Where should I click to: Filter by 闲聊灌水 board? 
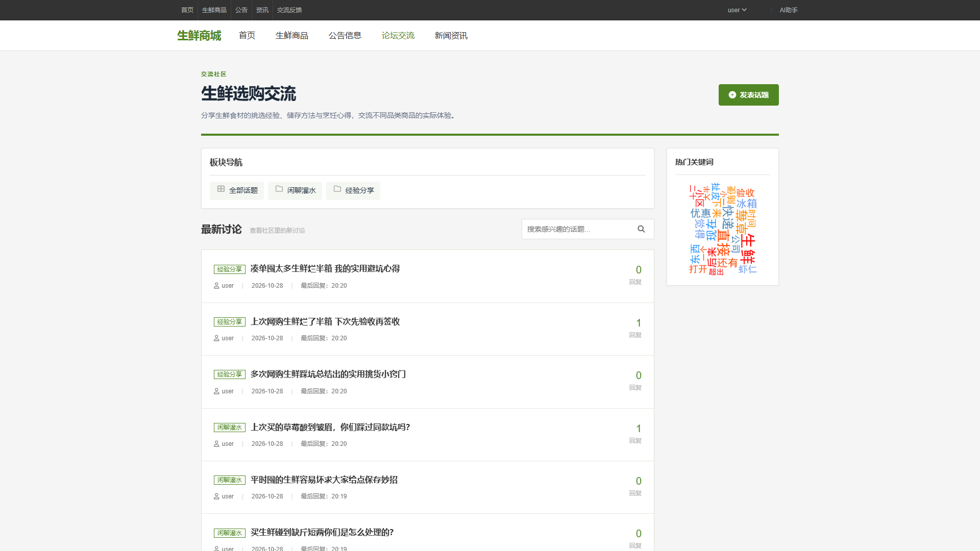(295, 190)
